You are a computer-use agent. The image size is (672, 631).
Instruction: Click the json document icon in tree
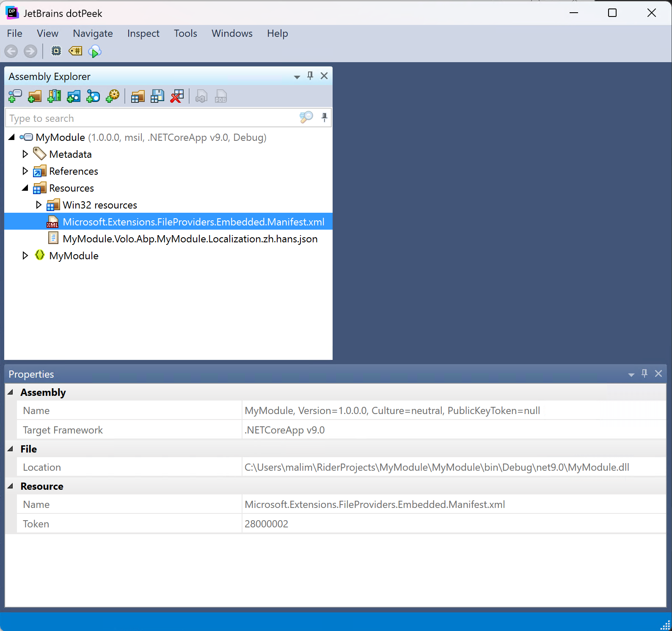pyautogui.click(x=53, y=238)
